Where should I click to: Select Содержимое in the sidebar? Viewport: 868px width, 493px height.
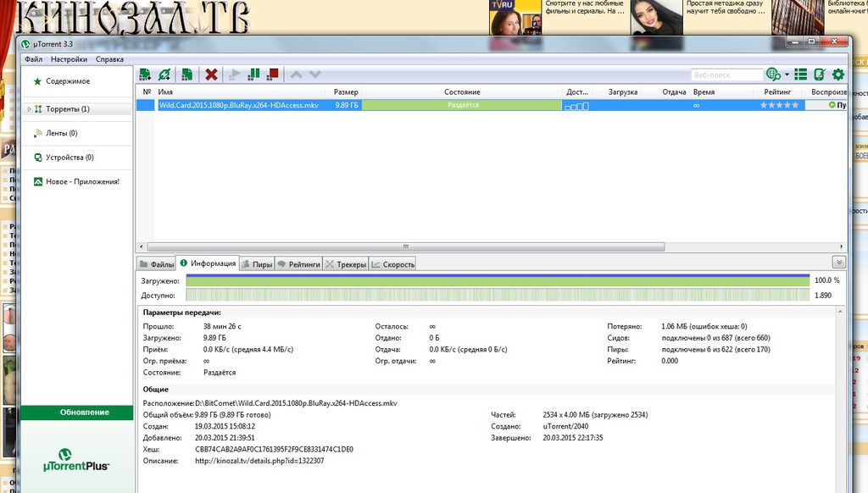(68, 81)
